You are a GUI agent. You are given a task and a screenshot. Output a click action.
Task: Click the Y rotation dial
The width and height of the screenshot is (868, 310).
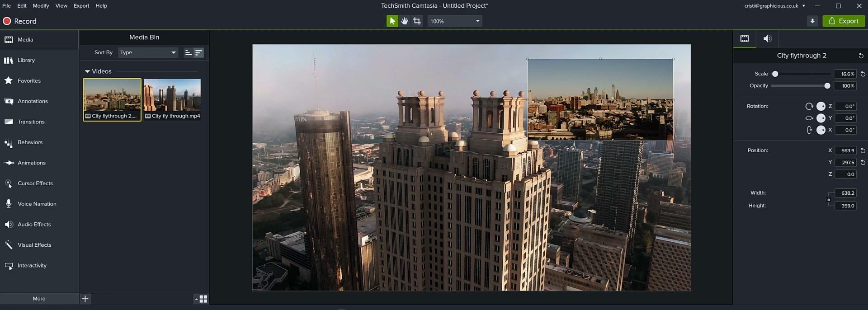tap(821, 118)
